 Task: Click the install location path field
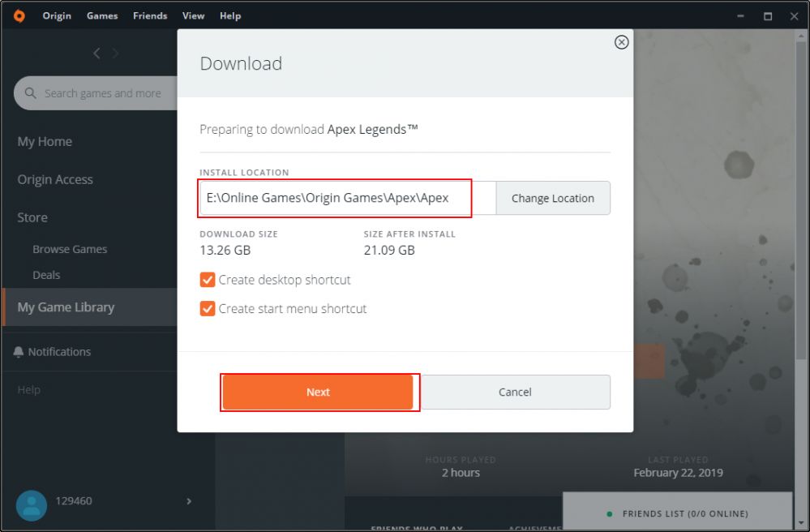coord(348,198)
